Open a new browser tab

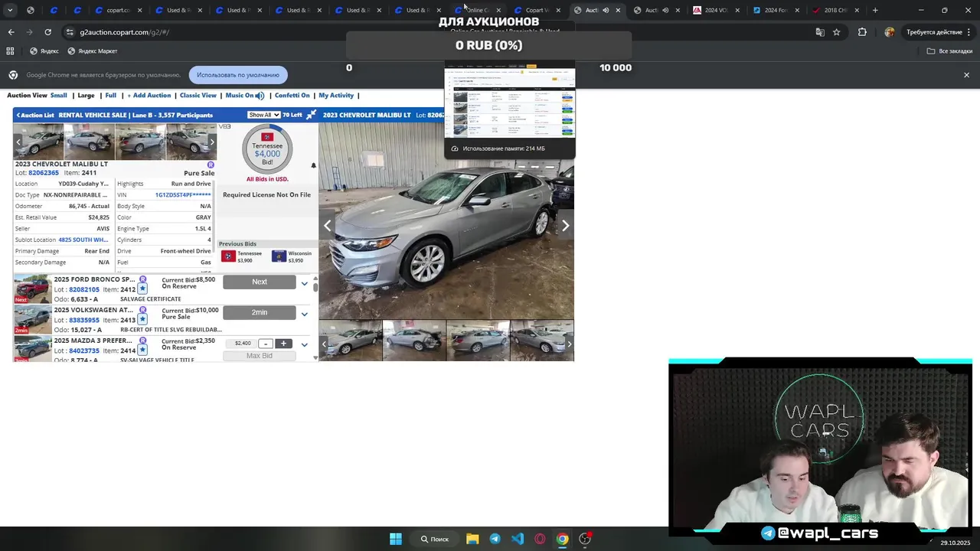coord(875,10)
